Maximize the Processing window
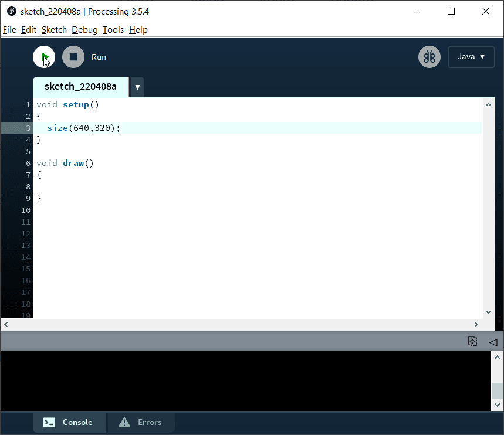 [x=451, y=11]
